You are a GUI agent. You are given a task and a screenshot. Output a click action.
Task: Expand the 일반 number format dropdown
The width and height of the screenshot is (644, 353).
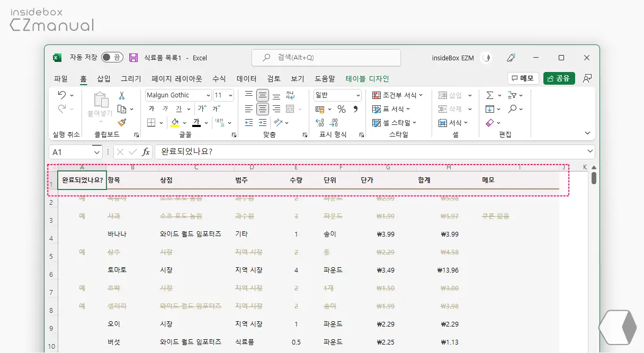(x=337, y=95)
